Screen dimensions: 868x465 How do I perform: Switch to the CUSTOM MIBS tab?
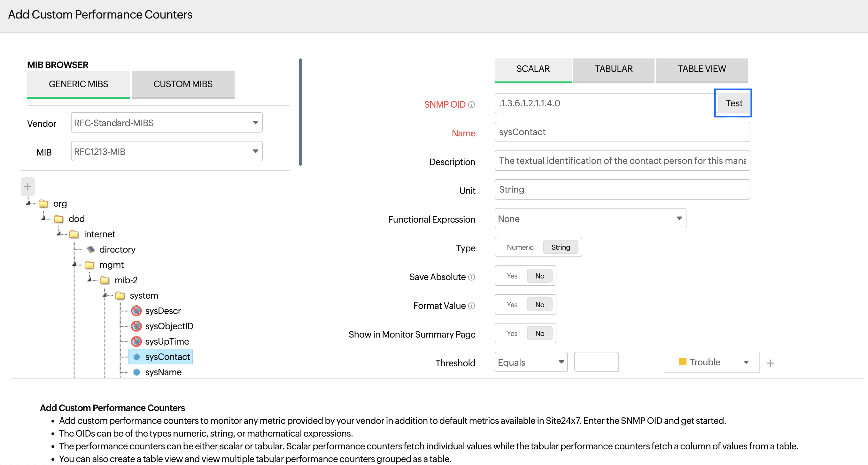(182, 84)
